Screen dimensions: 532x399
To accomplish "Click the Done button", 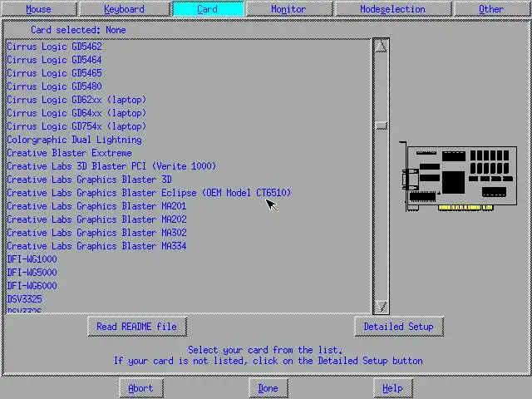I will (x=268, y=388).
